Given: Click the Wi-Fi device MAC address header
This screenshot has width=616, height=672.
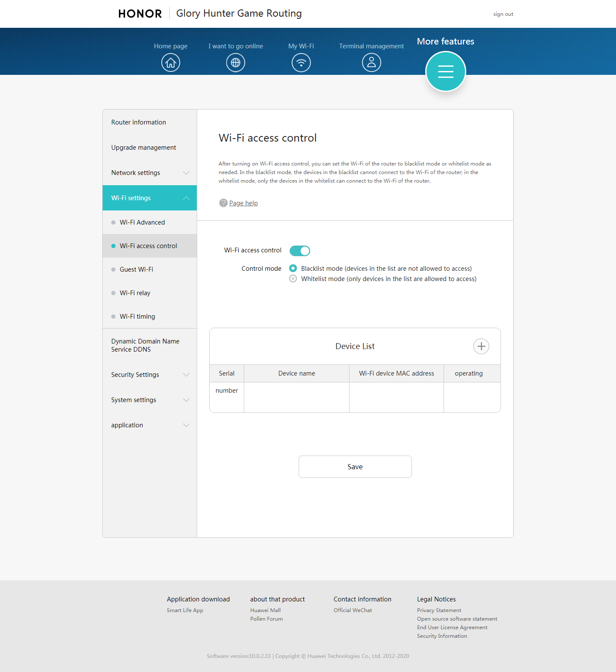Looking at the screenshot, I should [x=397, y=373].
